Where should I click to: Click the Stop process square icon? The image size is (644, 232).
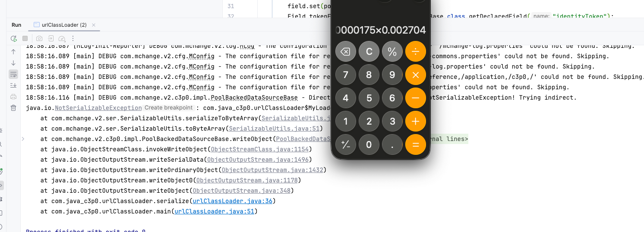click(25, 38)
